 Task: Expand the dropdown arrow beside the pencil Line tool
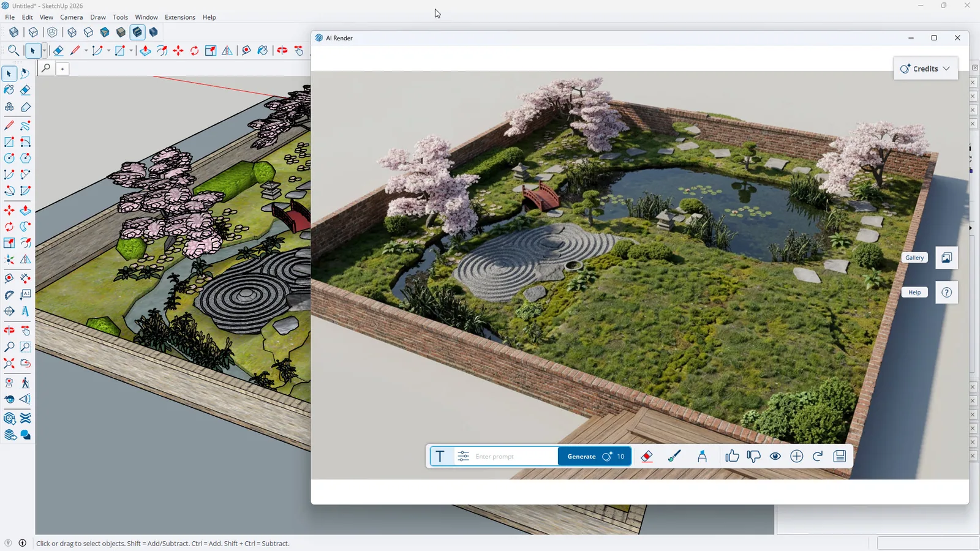pos(86,51)
